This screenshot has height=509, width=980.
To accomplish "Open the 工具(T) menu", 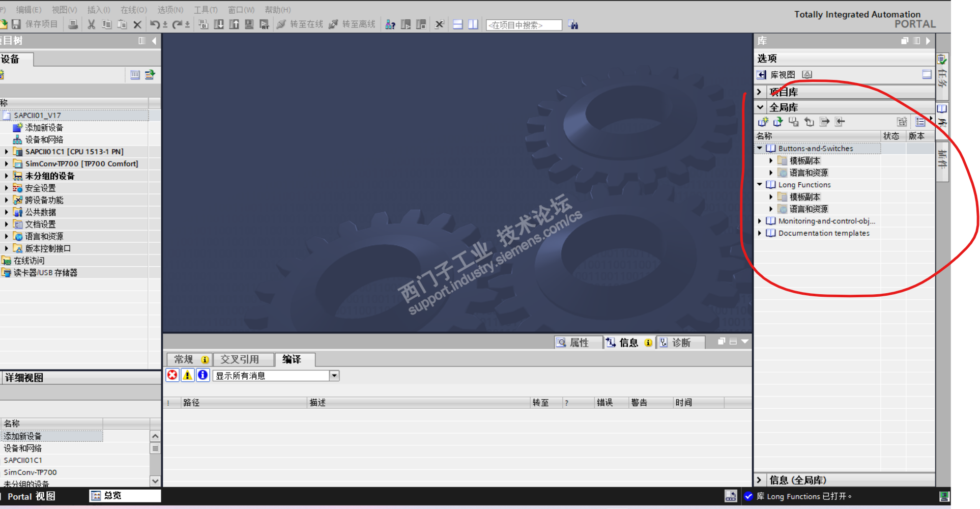I will click(206, 10).
